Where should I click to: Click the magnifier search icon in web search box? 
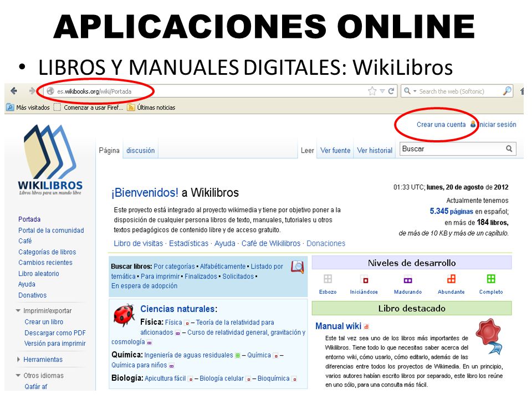(x=507, y=91)
